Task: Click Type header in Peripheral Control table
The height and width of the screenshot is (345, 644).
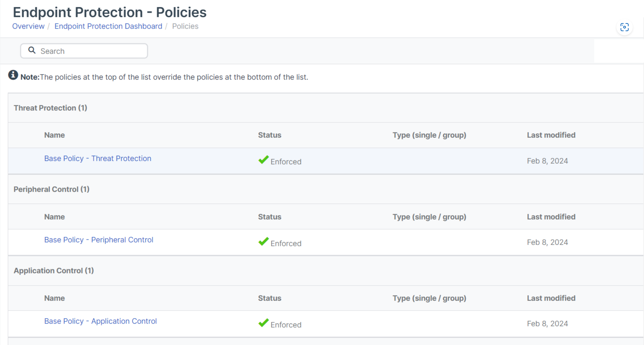Action: tap(429, 217)
